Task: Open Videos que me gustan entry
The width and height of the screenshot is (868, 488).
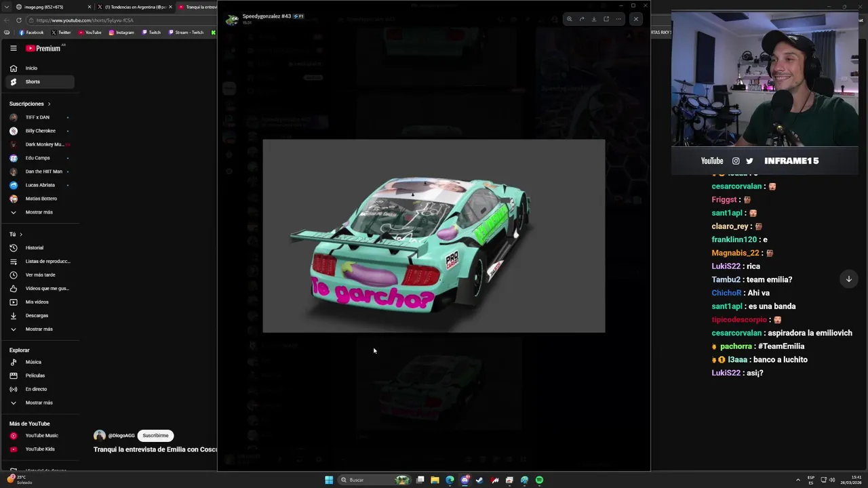Action: tap(39, 289)
